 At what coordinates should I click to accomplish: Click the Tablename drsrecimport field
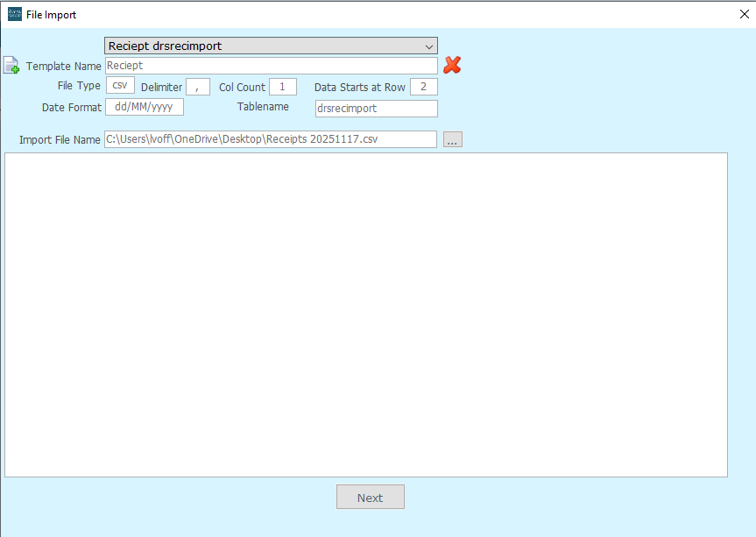376,109
